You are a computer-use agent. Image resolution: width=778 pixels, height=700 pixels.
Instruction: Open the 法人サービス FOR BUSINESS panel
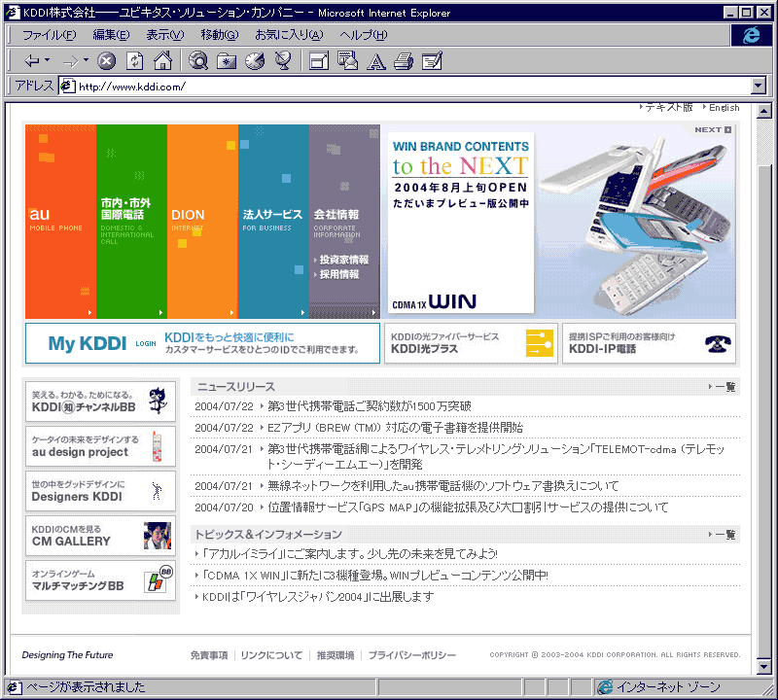click(273, 222)
